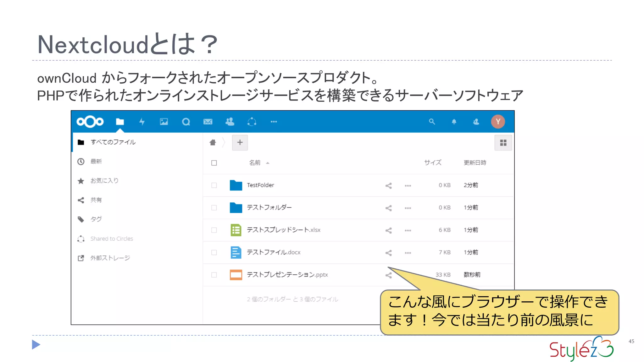This screenshot has height=362, width=644.
Task: Click the 2分前 modified time
Action: point(471,185)
